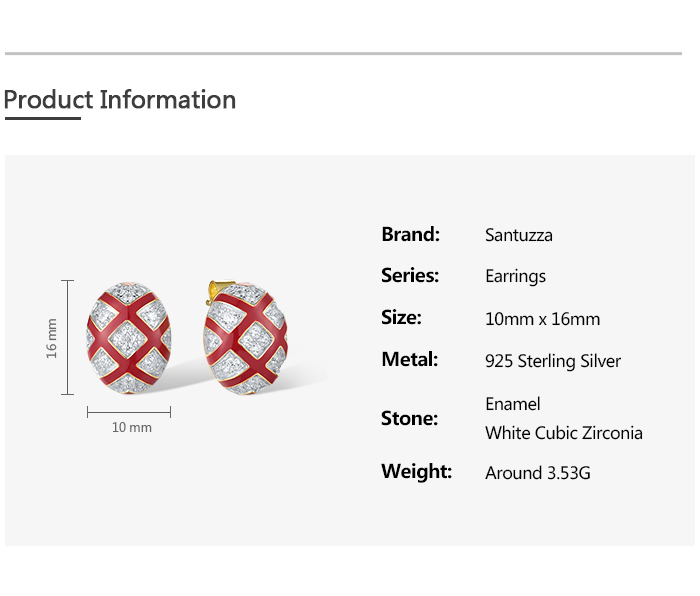Image resolution: width=700 pixels, height=596 pixels.
Task: Click the 16 mm height label
Action: coord(52,338)
